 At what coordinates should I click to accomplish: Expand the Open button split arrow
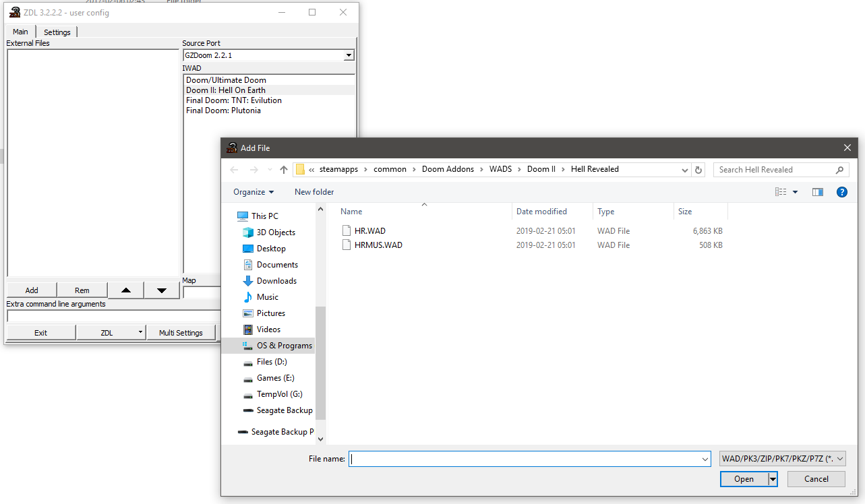pyautogui.click(x=773, y=479)
